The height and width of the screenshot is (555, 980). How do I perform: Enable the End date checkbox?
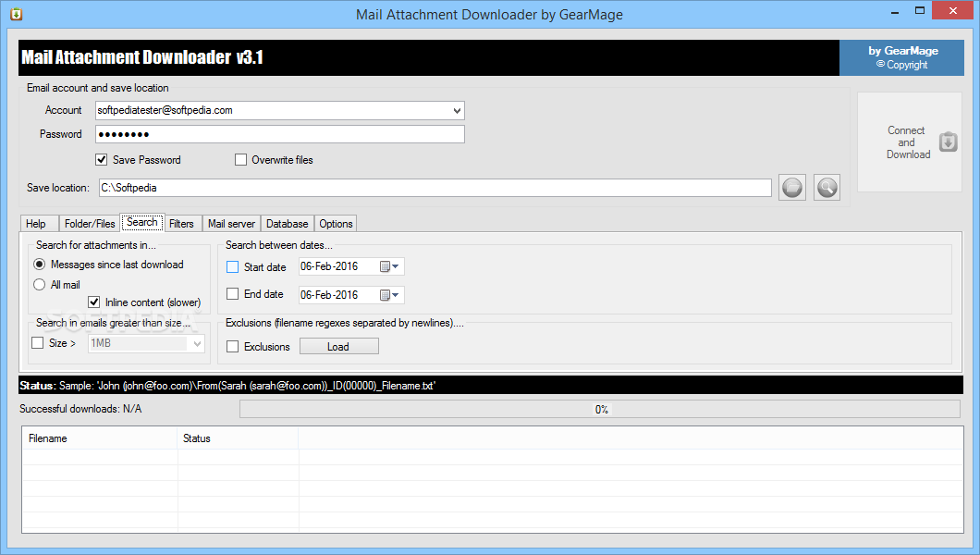(x=232, y=294)
